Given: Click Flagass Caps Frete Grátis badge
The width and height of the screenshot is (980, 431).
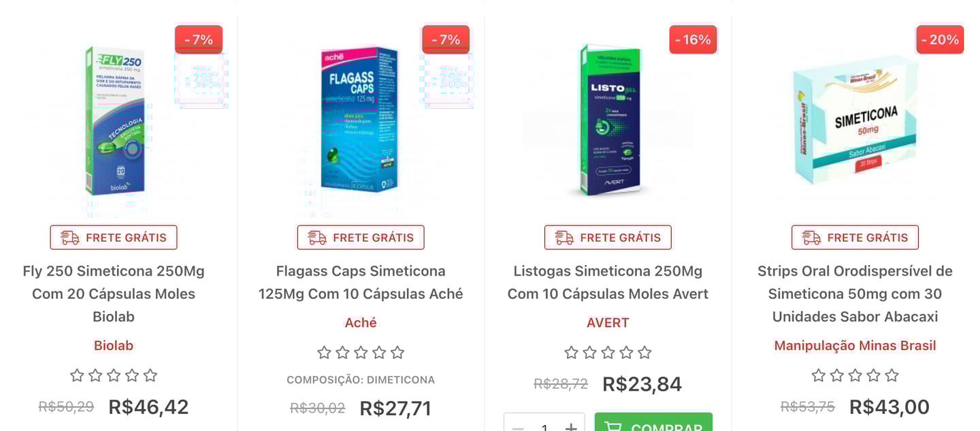Looking at the screenshot, I should click(x=361, y=238).
